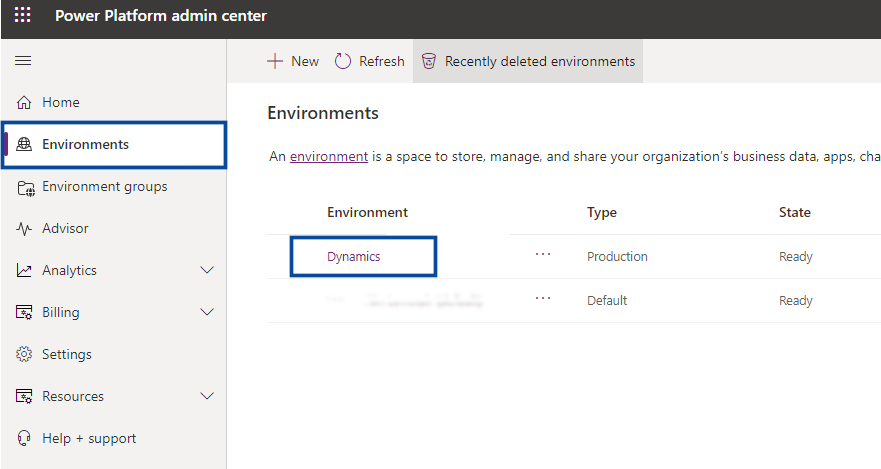Sort by the Environment column header
The width and height of the screenshot is (881, 469).
click(x=367, y=212)
